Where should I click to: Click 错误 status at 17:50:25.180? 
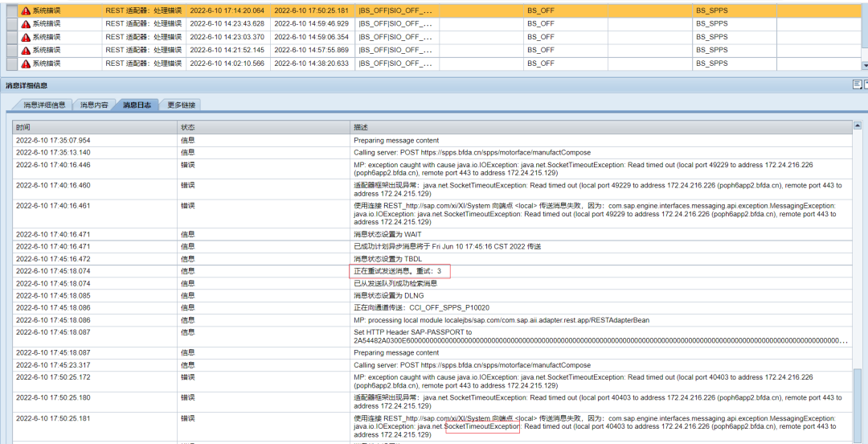click(x=187, y=397)
